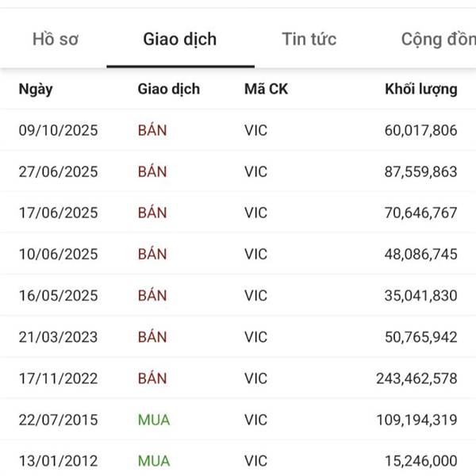This screenshot has width=476, height=476.
Task: Click the Giao dịch column header
Action: point(169,89)
